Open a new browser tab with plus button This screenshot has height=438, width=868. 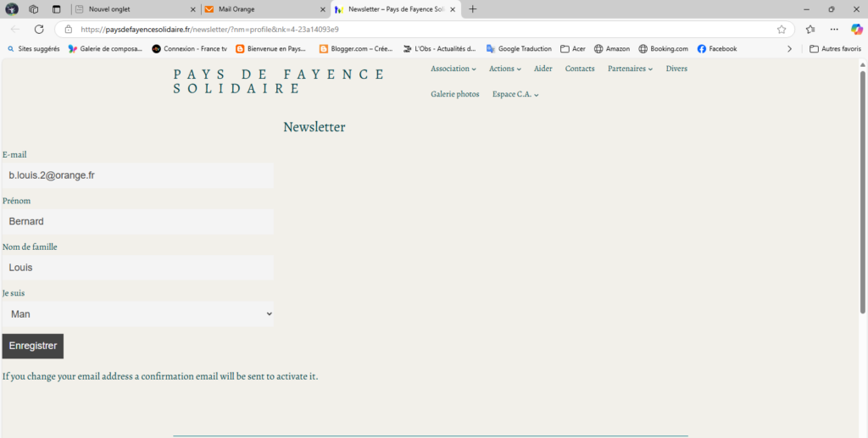click(473, 9)
